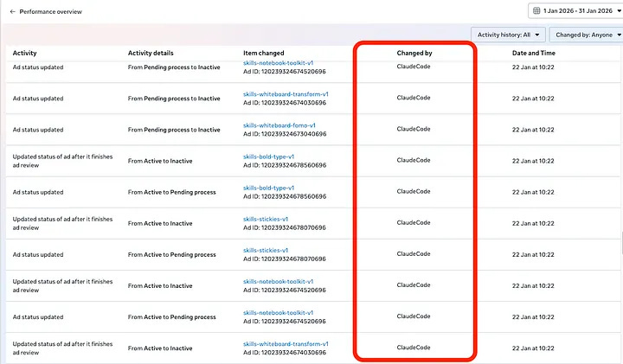
Task: Open skills-stickies-v1 link in Active to Inactive row
Action: 266,219
